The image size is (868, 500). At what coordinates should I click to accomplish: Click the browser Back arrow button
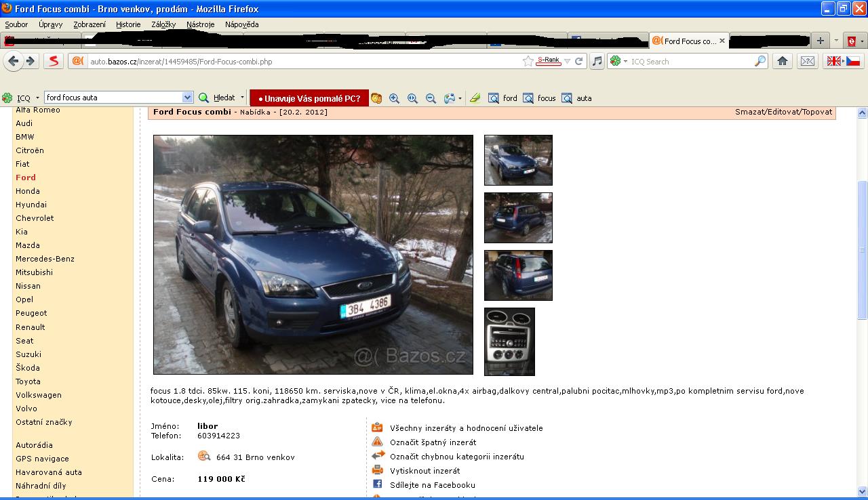[13, 61]
